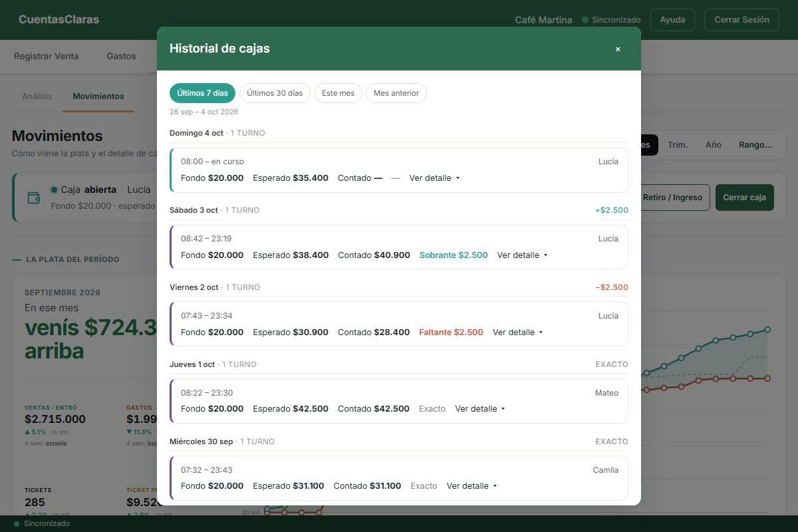This screenshot has width=798, height=532.
Task: Select the Esperado $35.400 value
Action: pyautogui.click(x=291, y=178)
